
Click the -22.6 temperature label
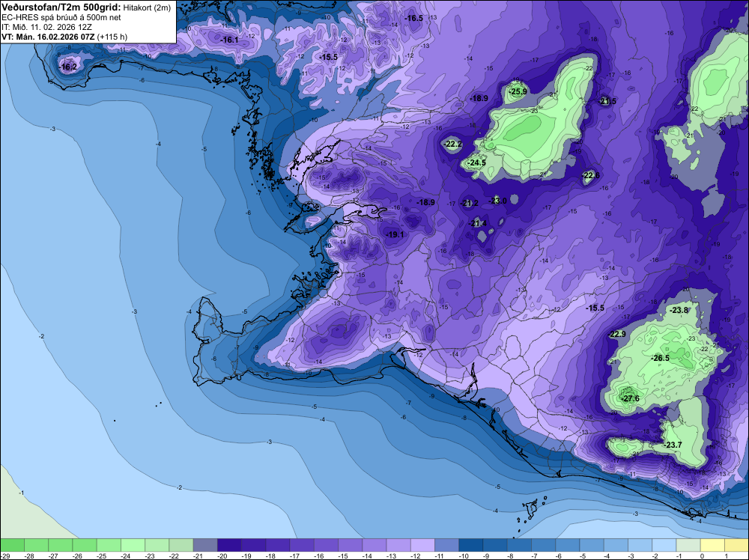(591, 176)
